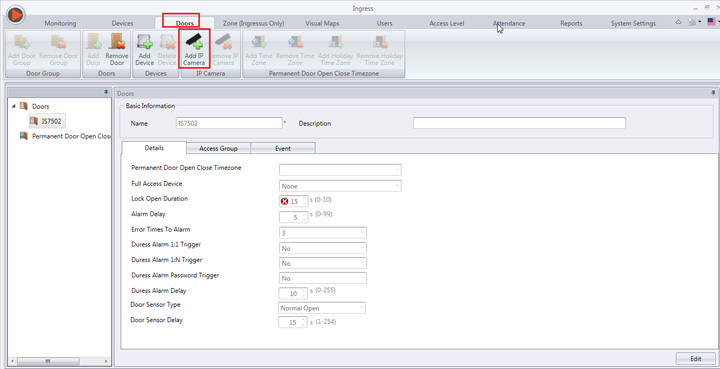Select the Details tab
Viewport: 720px width, 369px height.
(x=154, y=148)
